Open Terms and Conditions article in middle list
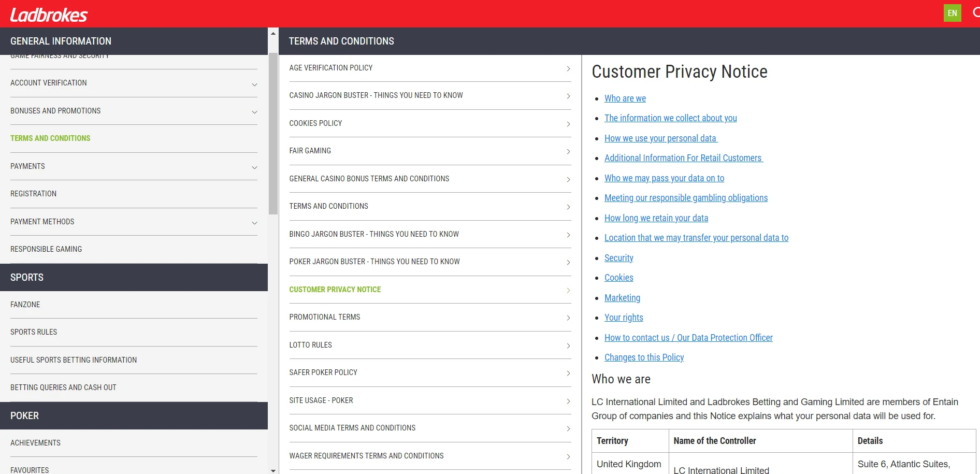 (430, 206)
